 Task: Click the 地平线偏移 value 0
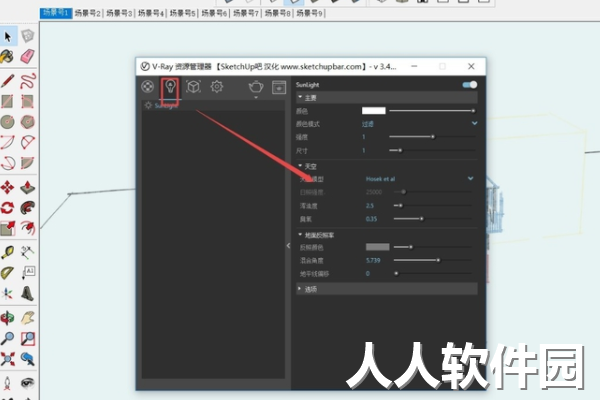pos(368,274)
